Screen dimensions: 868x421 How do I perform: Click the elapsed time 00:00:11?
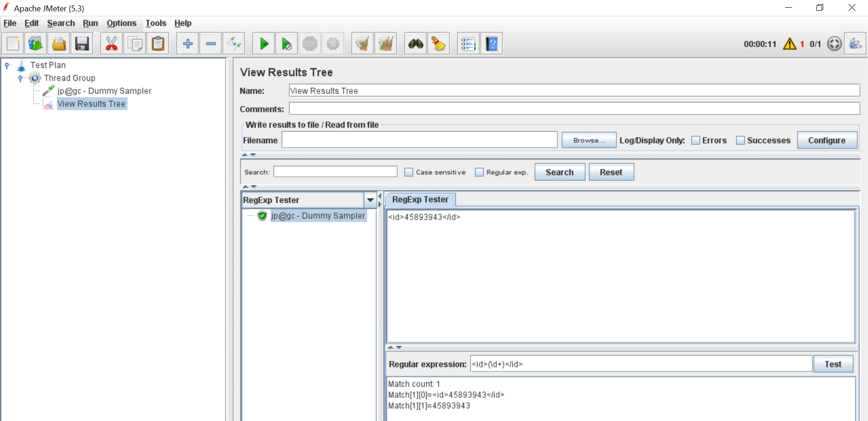tap(760, 44)
